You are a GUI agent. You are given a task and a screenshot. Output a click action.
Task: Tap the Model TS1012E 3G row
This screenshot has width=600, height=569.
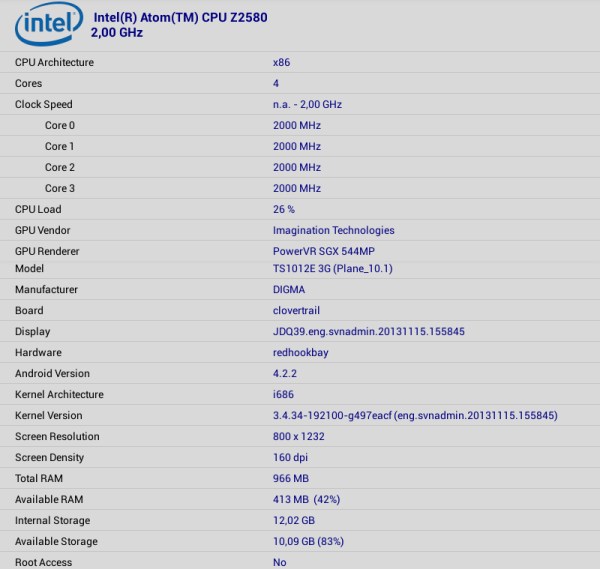[x=300, y=269]
